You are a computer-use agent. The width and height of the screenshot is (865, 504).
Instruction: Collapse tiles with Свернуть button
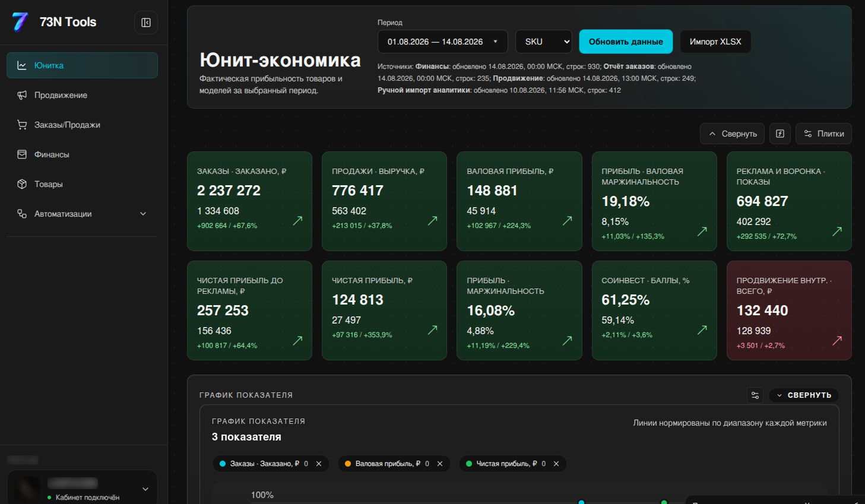(x=733, y=134)
